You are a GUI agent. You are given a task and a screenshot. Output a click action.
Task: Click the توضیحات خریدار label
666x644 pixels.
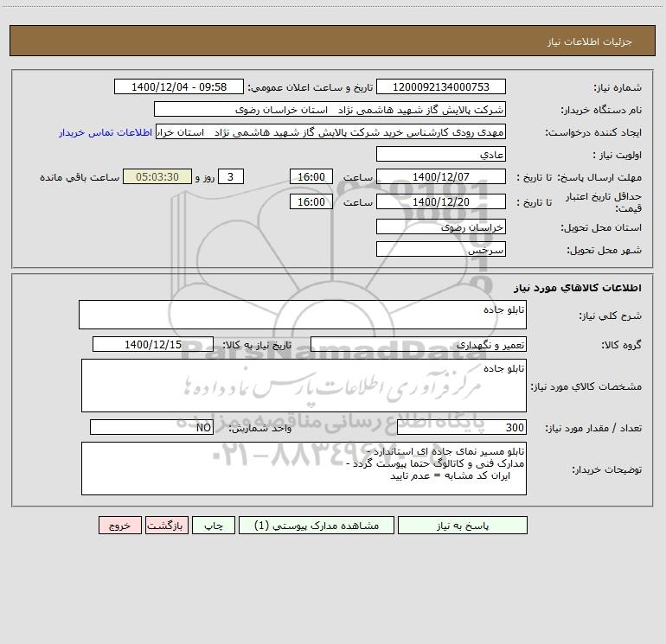(607, 469)
